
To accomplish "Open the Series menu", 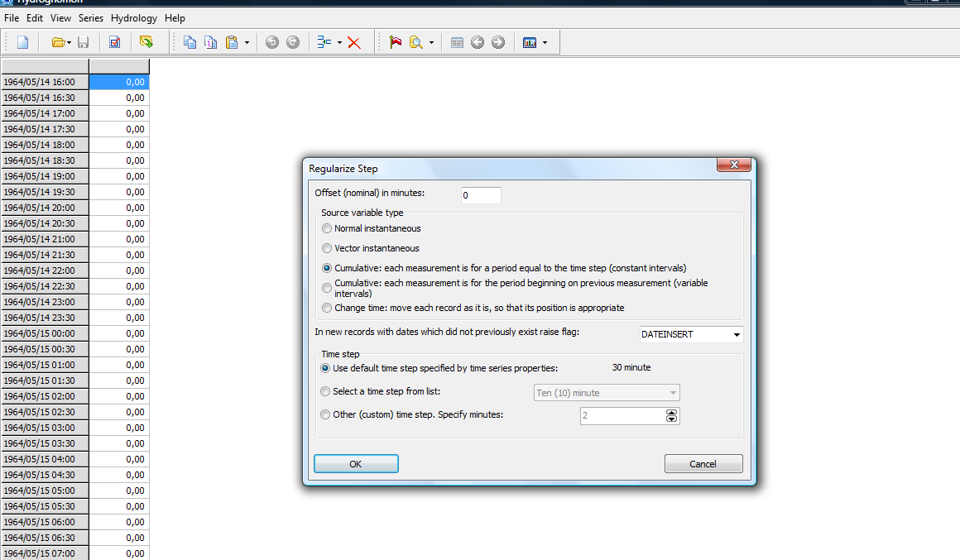I will [90, 18].
